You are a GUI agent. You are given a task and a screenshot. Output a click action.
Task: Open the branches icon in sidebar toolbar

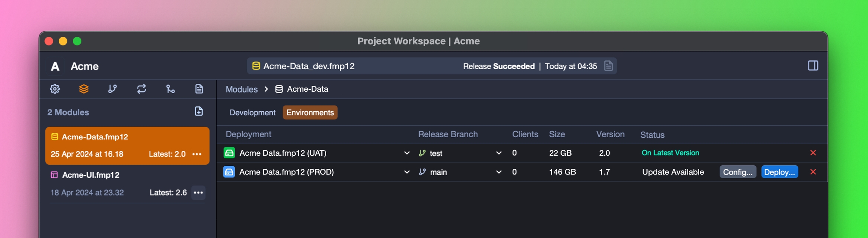(x=112, y=89)
